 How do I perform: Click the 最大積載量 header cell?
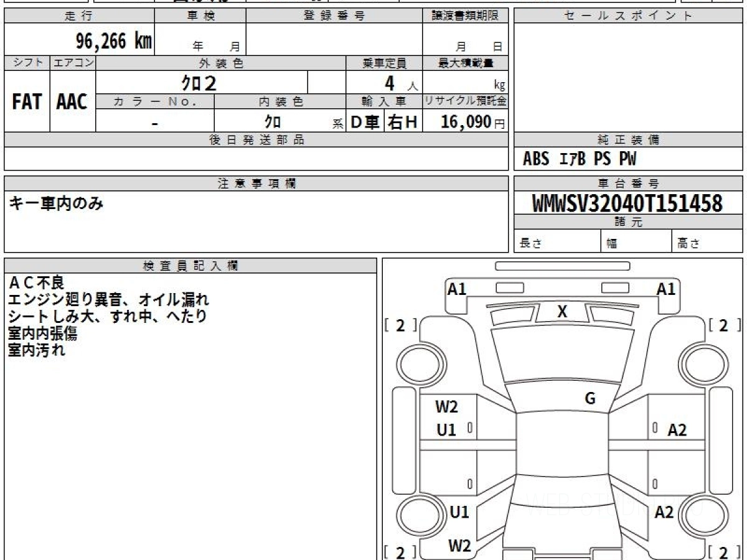tap(466, 63)
